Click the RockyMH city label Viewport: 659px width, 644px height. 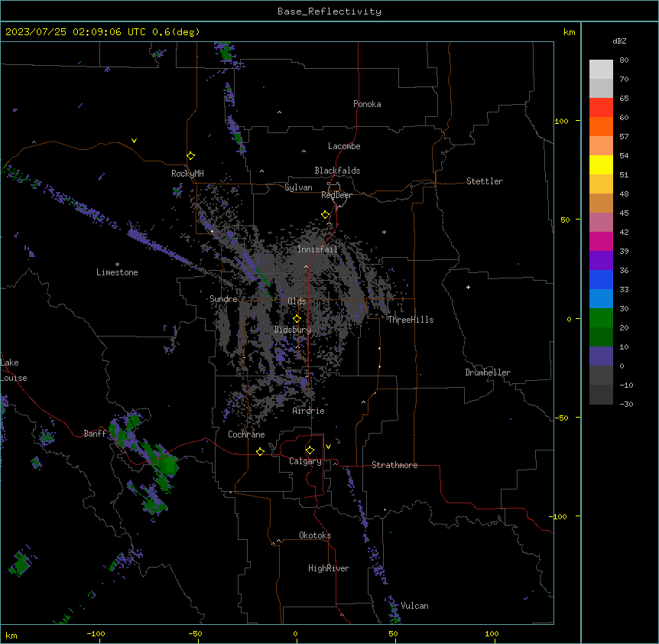[187, 174]
